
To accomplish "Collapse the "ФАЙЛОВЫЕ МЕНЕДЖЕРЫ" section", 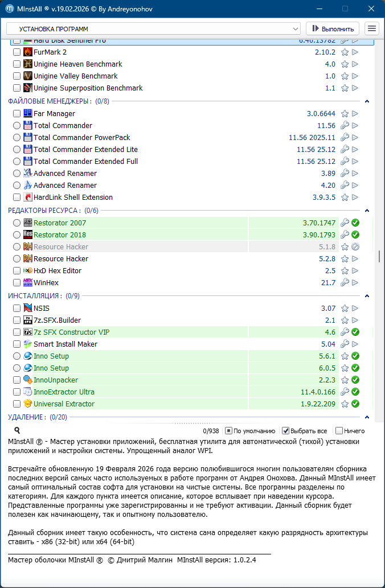I will point(367,101).
